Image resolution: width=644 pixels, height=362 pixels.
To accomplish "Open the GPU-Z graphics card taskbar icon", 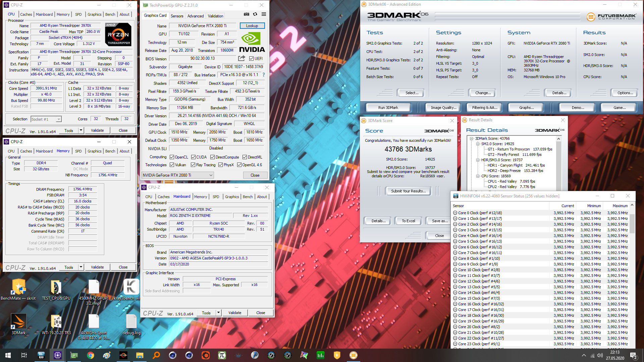I will click(74, 355).
